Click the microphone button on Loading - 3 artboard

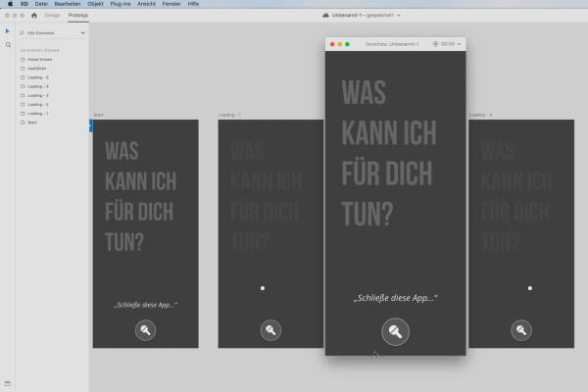coord(521,330)
